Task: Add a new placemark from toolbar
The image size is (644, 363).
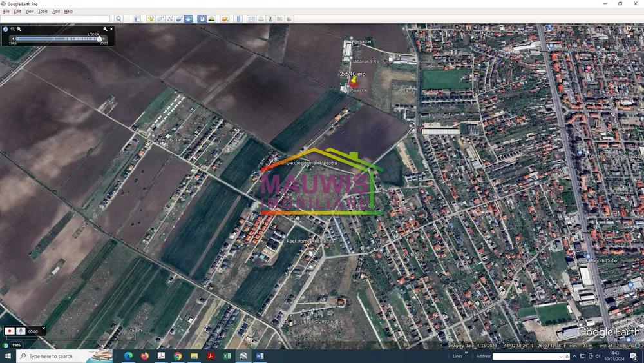Action: coord(151,19)
